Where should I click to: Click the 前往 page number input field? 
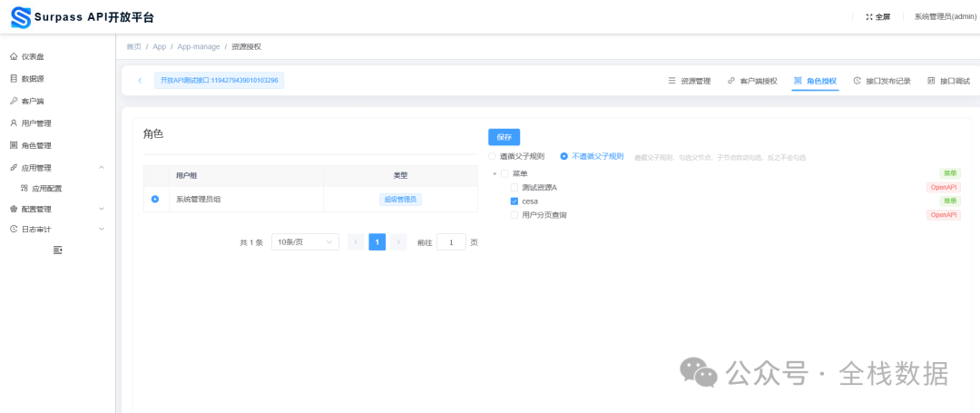[x=451, y=242]
